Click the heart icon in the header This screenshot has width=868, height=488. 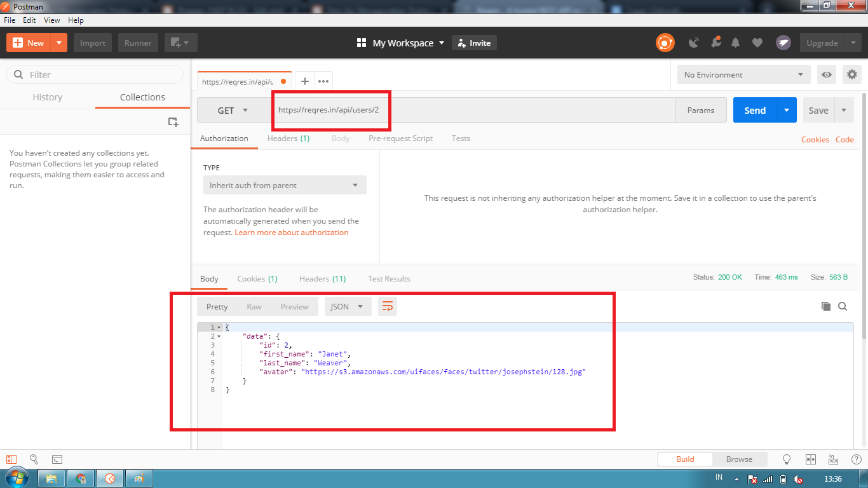(x=757, y=43)
